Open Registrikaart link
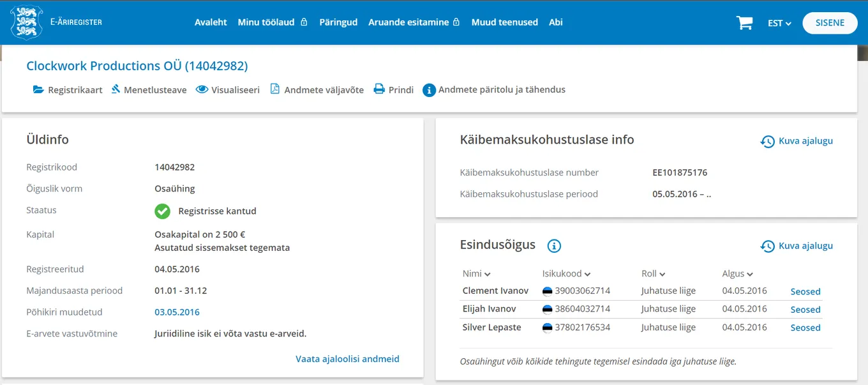Viewport: 868px width, 385px height. 75,90
